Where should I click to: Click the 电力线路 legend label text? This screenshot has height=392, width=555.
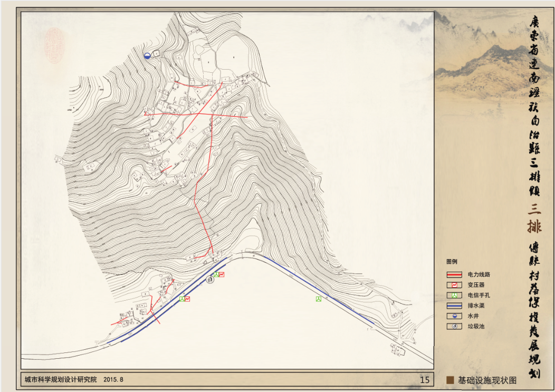click(479, 275)
